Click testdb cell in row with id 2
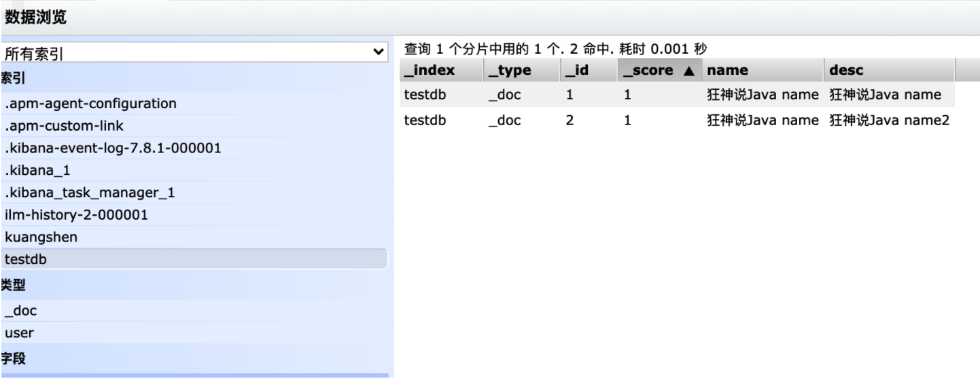 tap(440, 121)
